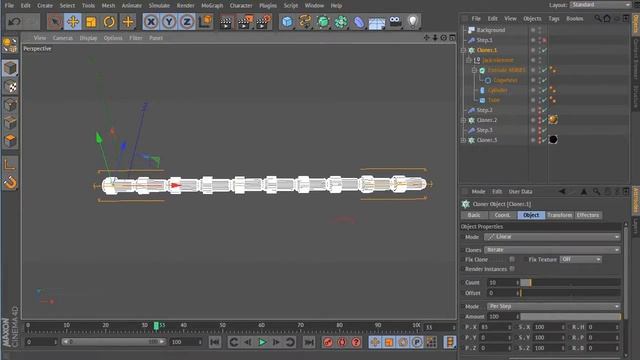Open Edit Render Settings icon
Image resolution: width=640 pixels, height=360 pixels.
pyautogui.click(x=263, y=22)
